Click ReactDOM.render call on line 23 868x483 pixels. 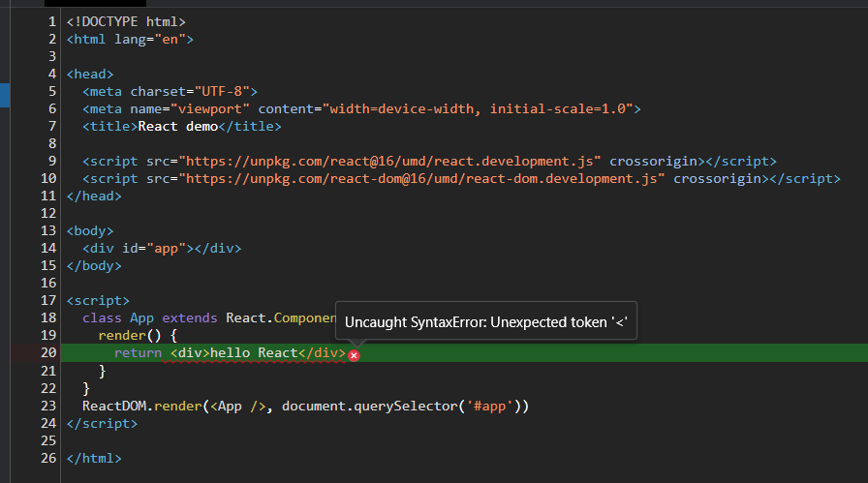[x=141, y=407]
